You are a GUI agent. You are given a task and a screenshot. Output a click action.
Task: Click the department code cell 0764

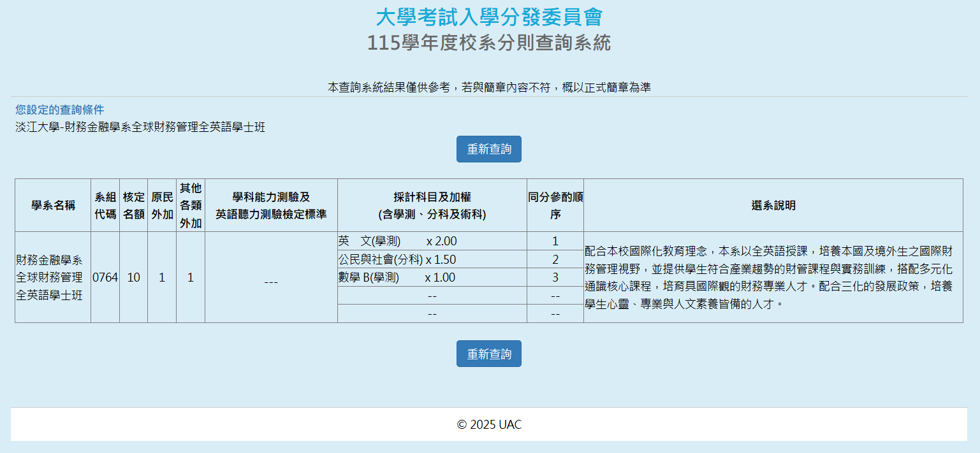tap(105, 278)
